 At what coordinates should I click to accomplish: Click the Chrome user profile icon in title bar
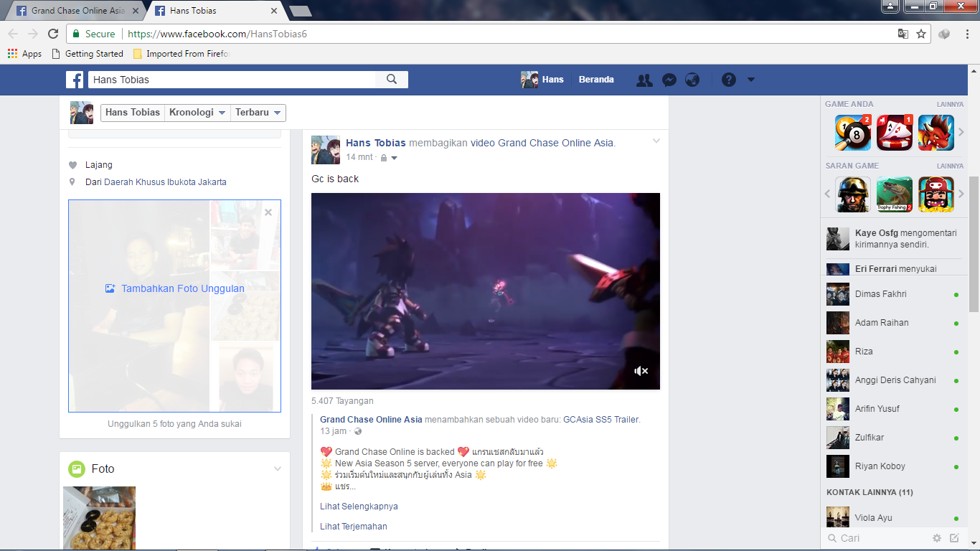point(890,6)
